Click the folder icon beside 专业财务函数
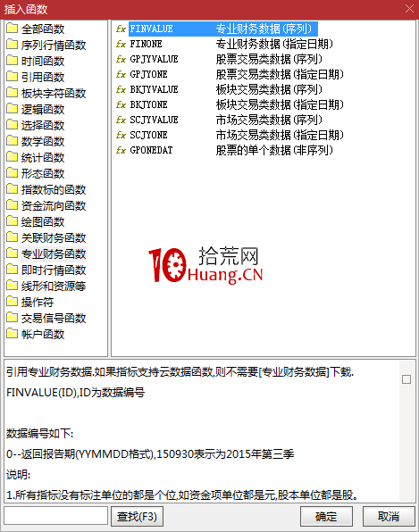 pos(13,254)
